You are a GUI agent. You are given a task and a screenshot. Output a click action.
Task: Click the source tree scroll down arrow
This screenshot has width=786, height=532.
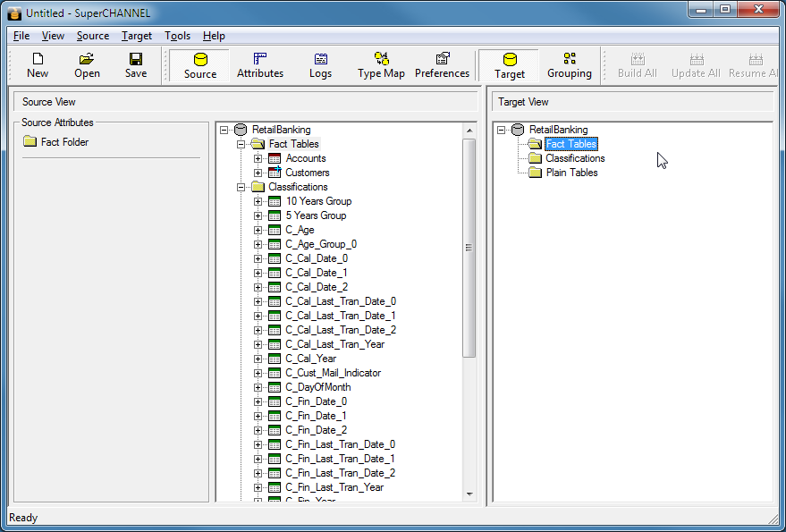tap(469, 494)
